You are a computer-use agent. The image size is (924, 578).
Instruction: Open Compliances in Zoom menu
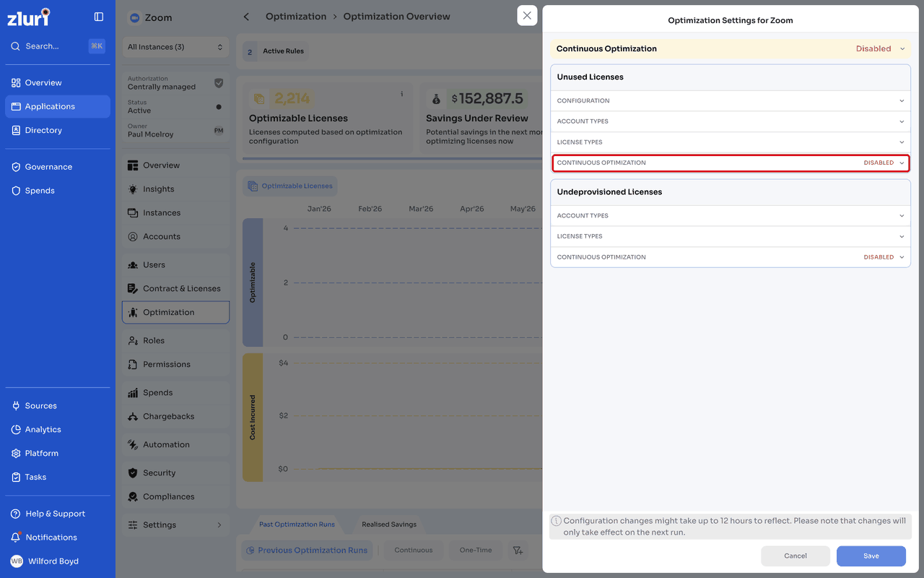click(x=175, y=497)
